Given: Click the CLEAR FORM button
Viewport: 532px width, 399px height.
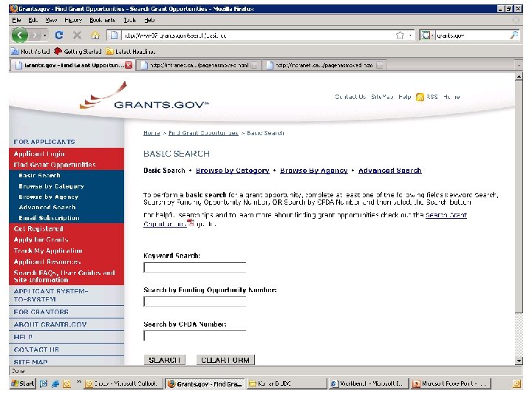Looking at the screenshot, I should pos(225,360).
